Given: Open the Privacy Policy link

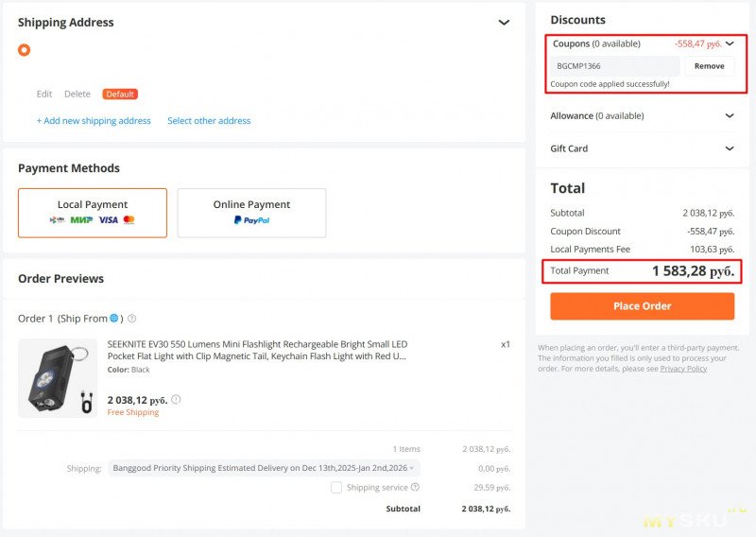Looking at the screenshot, I should tap(683, 369).
